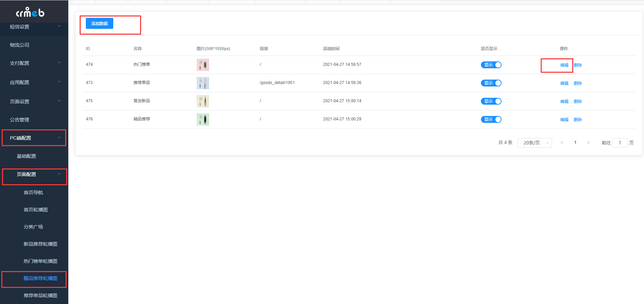Open 推荐单品轮播图 menu item
The height and width of the screenshot is (304, 644).
34,295
